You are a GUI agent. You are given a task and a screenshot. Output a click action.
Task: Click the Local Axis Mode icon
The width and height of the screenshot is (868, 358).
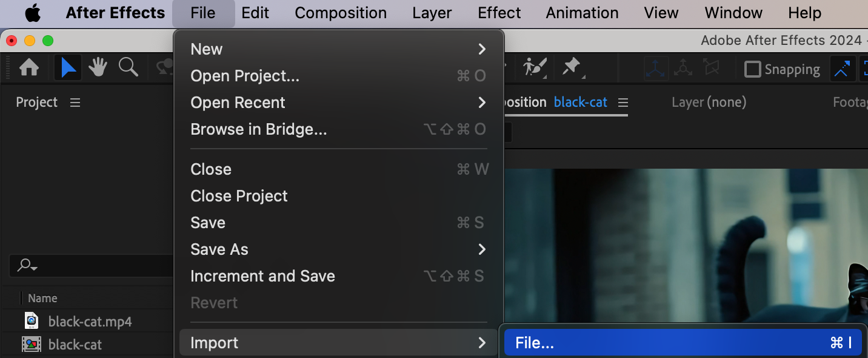(x=656, y=69)
